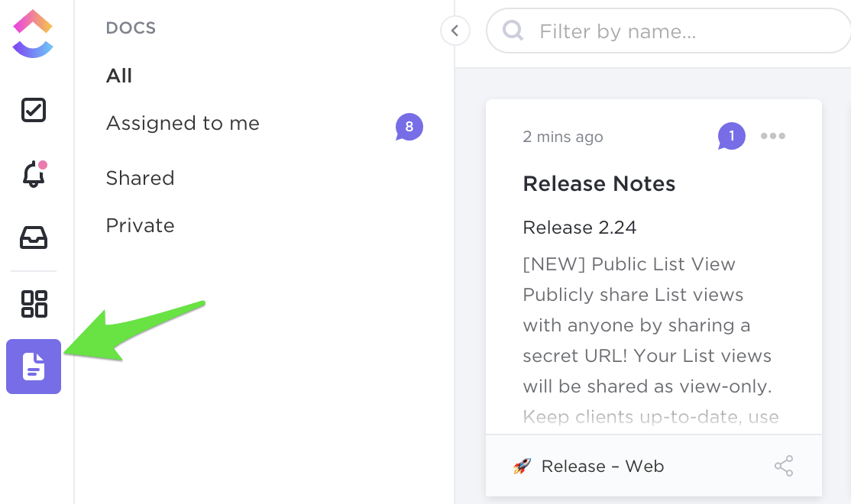Select Assigned to me filter
Viewport: 851px width, 504px height.
[183, 124]
